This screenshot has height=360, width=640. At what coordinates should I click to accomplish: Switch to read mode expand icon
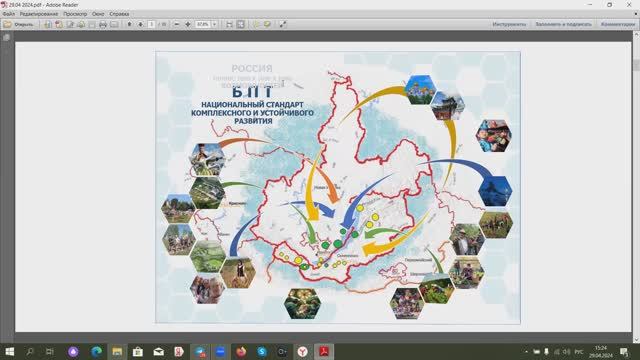point(283,24)
